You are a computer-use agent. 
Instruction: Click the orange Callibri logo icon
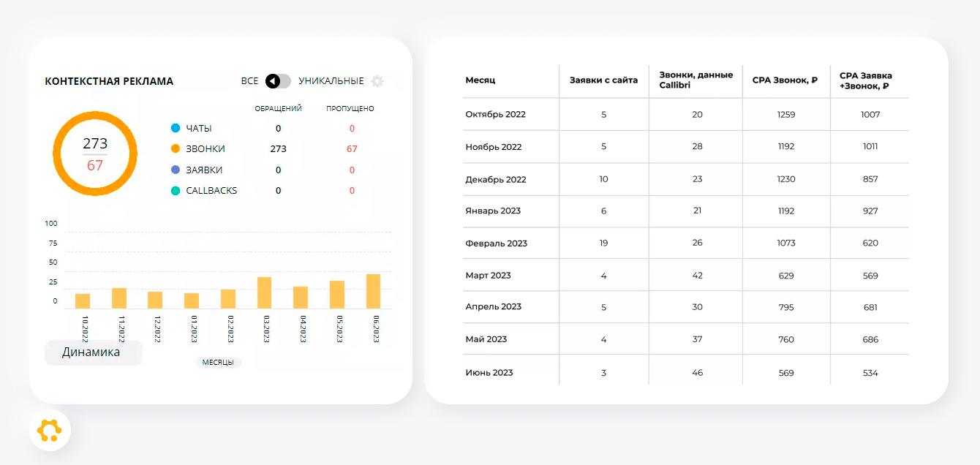click(x=50, y=430)
